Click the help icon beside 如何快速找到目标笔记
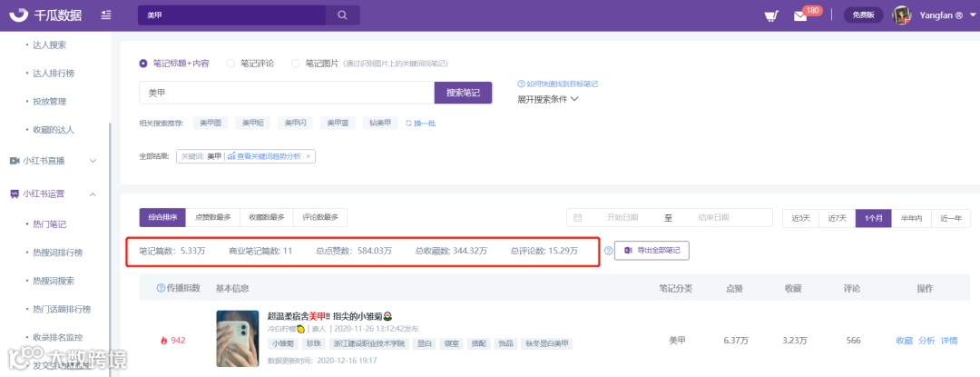The height and width of the screenshot is (377, 980). 521,84
